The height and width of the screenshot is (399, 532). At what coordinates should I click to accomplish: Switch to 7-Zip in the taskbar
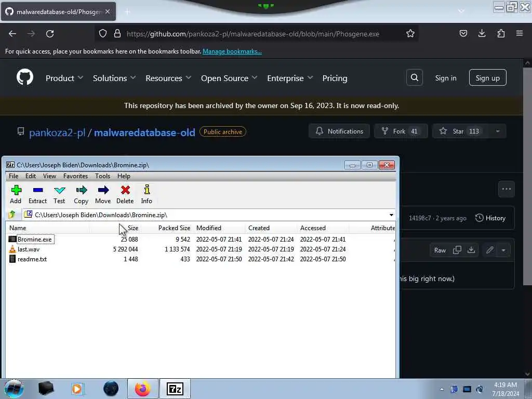click(175, 389)
